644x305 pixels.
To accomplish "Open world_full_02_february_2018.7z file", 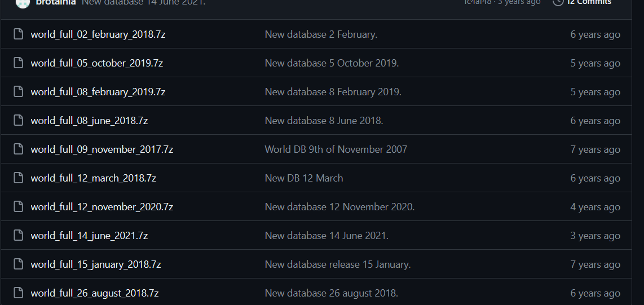I will click(x=98, y=34).
